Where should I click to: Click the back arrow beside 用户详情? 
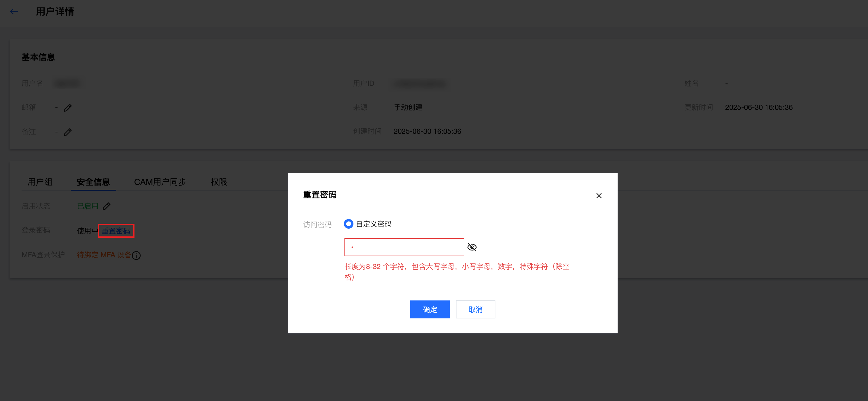point(14,11)
